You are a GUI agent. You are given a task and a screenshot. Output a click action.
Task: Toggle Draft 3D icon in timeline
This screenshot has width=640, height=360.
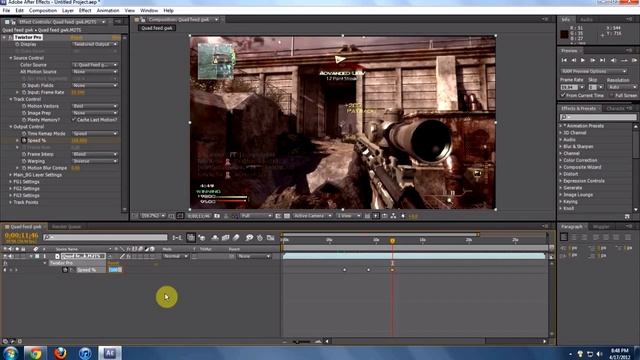[202, 238]
